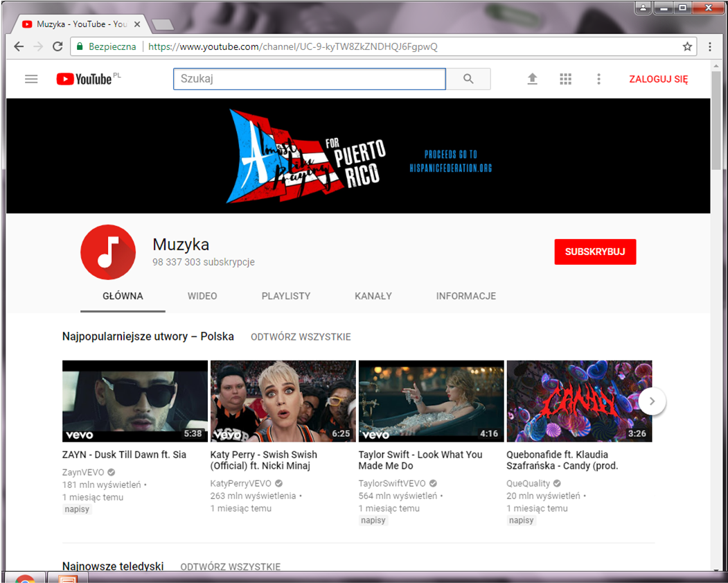Click the upload video icon
Screen dimensions: 728x583
tap(533, 79)
